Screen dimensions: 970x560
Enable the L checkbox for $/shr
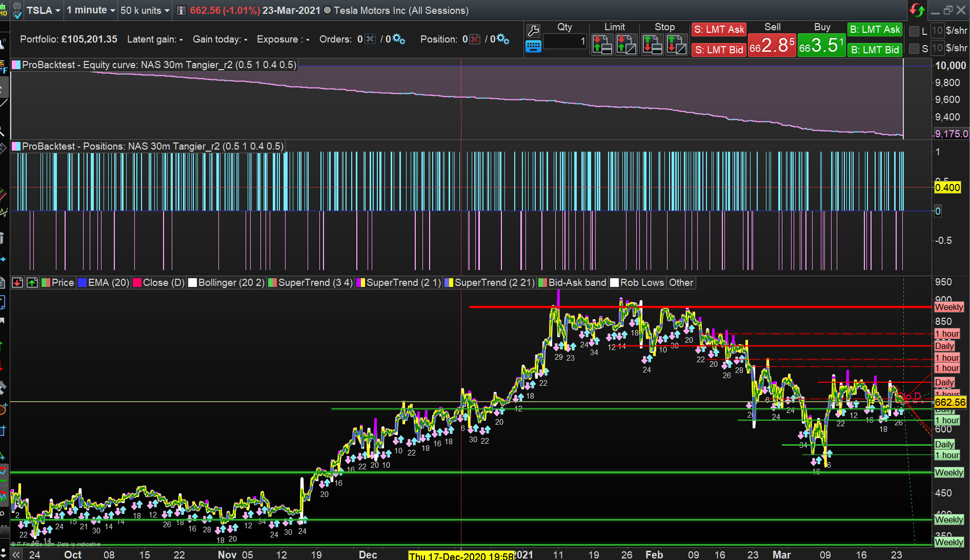914,31
